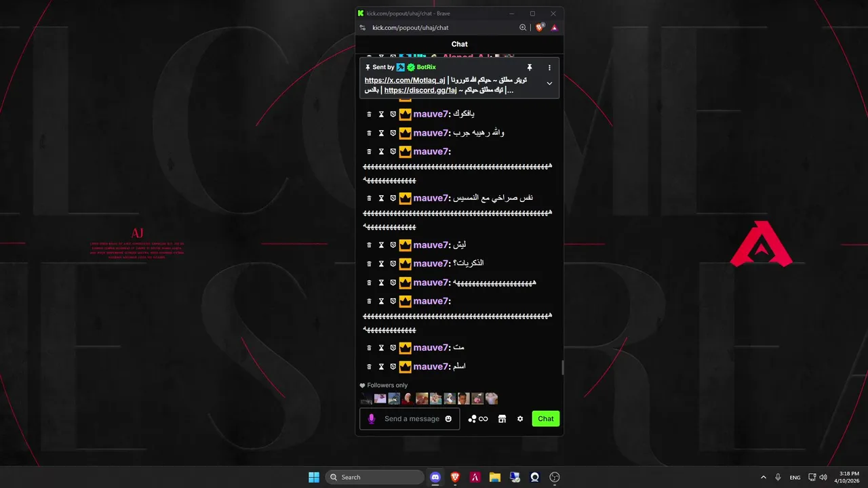
Task: Click the chat scrollbar thumb
Action: 562,367
